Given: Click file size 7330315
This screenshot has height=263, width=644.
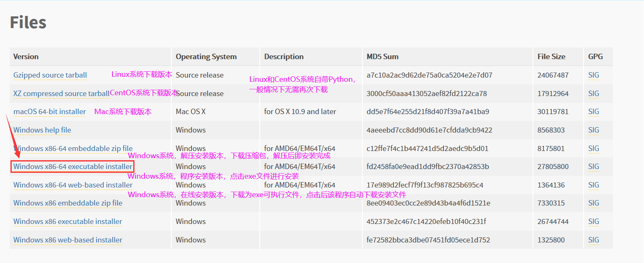Looking at the screenshot, I should click(x=551, y=203).
